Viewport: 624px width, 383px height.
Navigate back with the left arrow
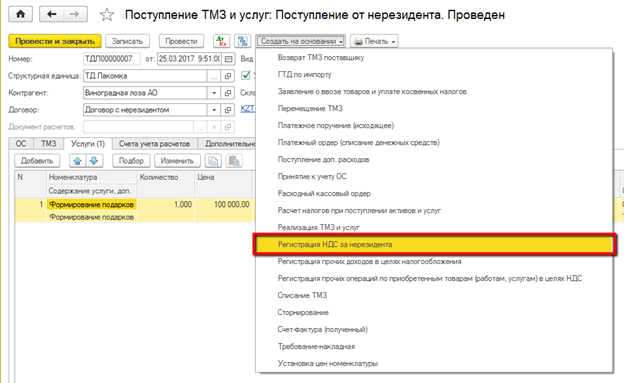coord(52,14)
